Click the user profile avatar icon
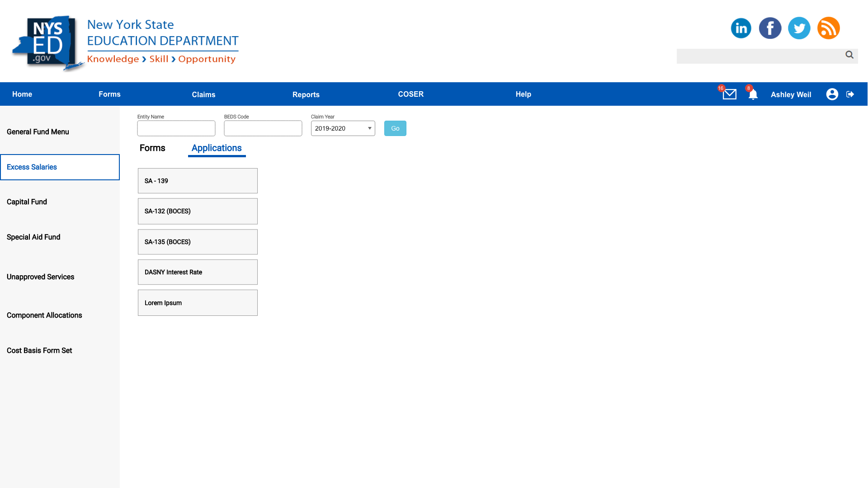The width and height of the screenshot is (868, 488). pos(832,94)
